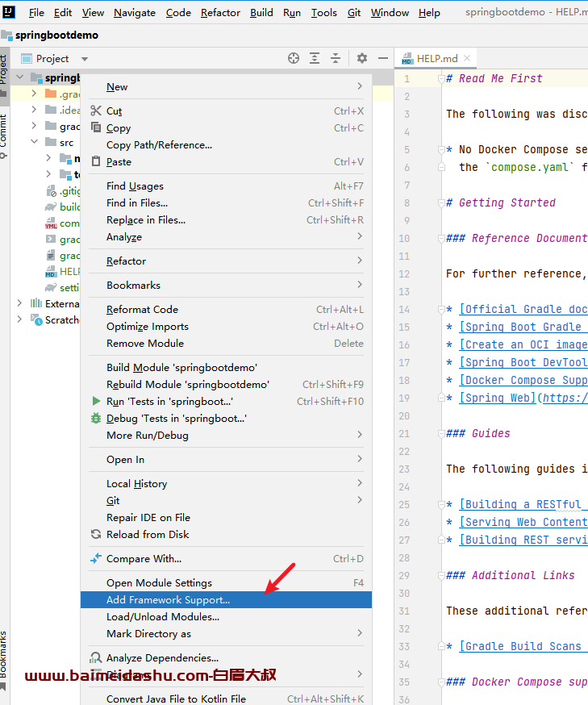This screenshot has width=588, height=705.
Task: Expand the .gradle folder node
Action: 34,94
